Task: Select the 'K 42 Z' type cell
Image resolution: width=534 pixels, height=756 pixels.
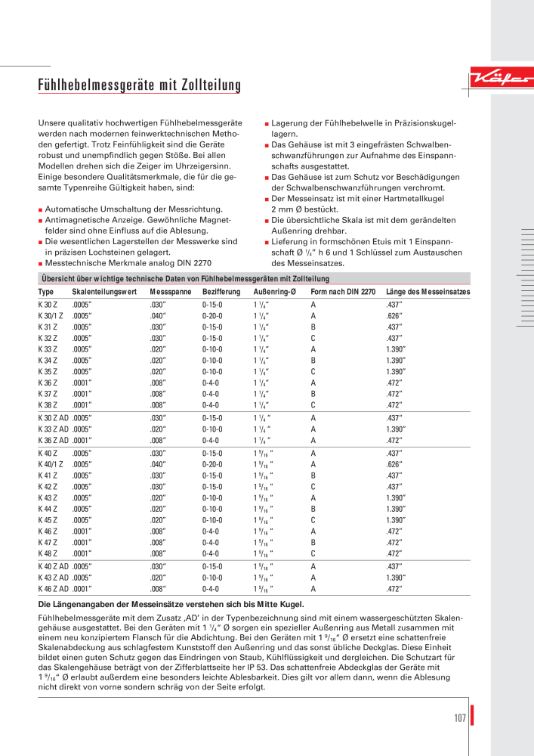Action: [x=48, y=487]
